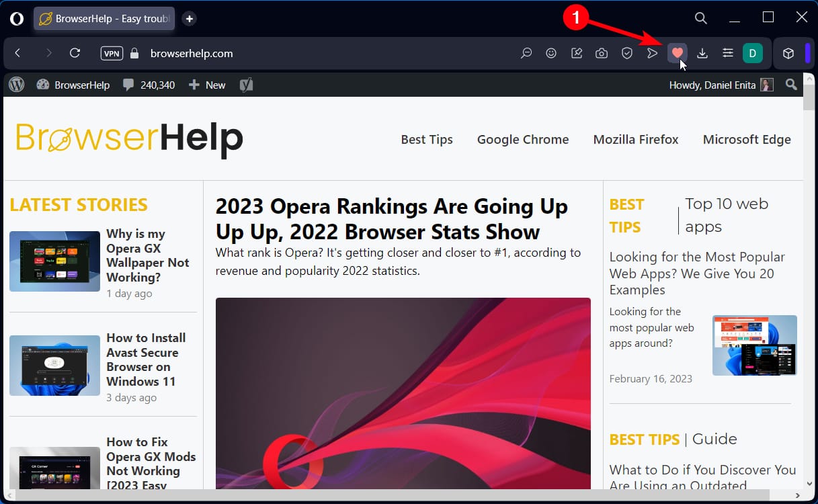Viewport: 818px width, 504px height.
Task: Open the 240,340 comments admin item
Action: coord(149,85)
